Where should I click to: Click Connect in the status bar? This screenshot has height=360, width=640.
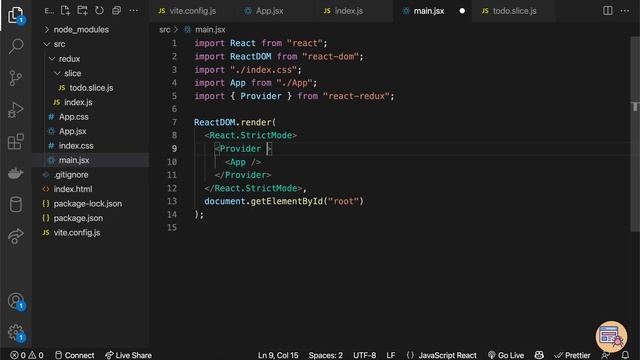pos(75,355)
